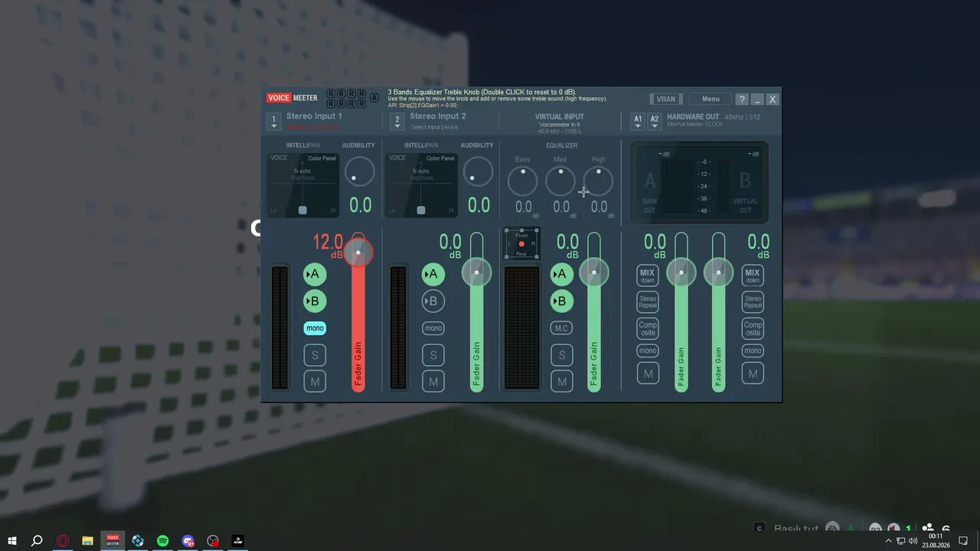Image resolution: width=980 pixels, height=551 pixels.
Task: Open the Voicemeeter Menu
Action: [710, 99]
